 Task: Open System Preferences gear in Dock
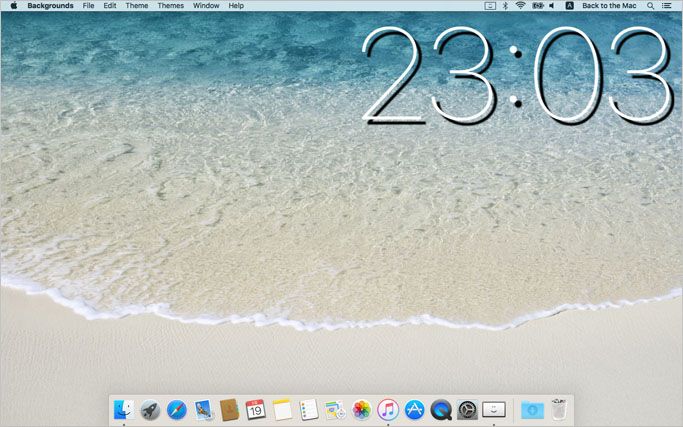click(x=467, y=410)
